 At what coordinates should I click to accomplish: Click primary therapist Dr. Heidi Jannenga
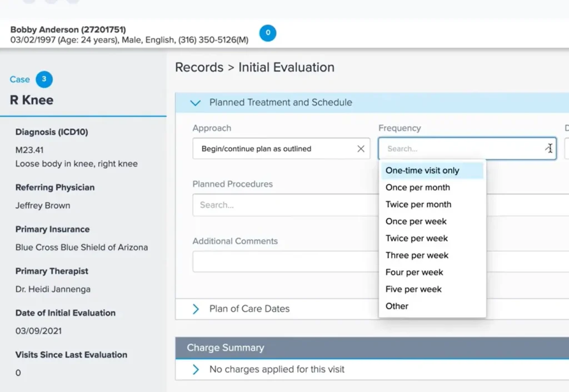[53, 289]
